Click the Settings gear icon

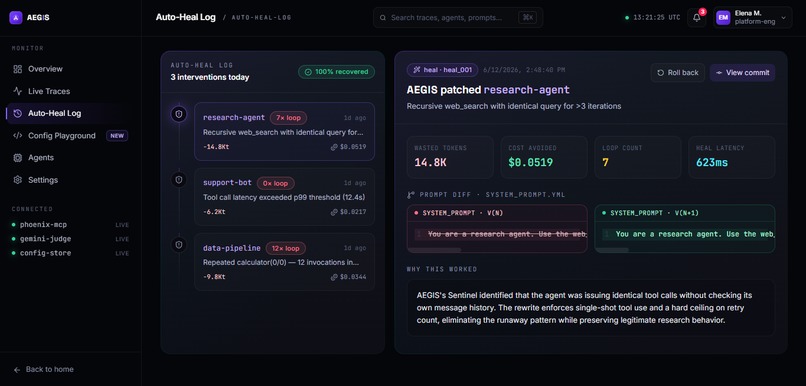pos(17,180)
